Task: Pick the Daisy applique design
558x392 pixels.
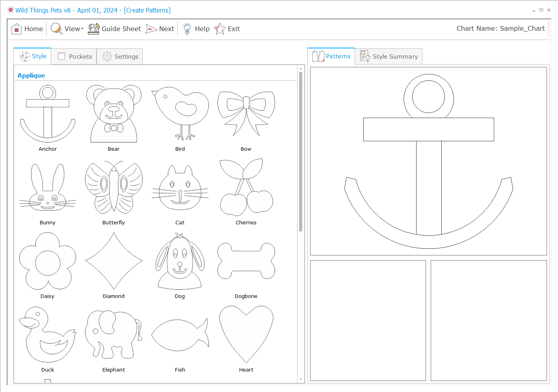Action: point(48,261)
